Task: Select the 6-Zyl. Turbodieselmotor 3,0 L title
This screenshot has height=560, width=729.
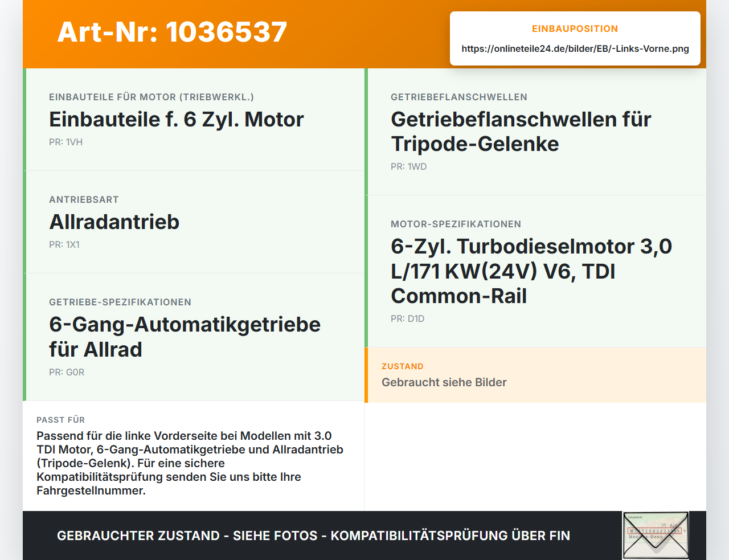Action: tap(531, 271)
